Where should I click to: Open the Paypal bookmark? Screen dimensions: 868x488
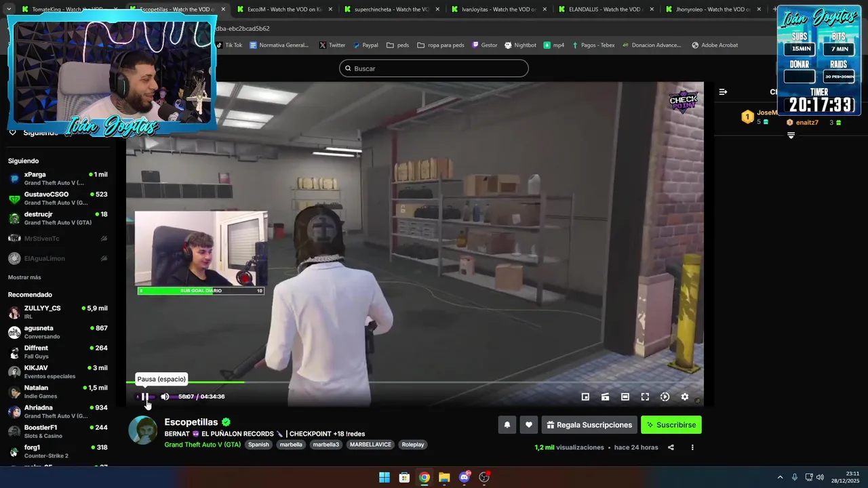point(365,45)
